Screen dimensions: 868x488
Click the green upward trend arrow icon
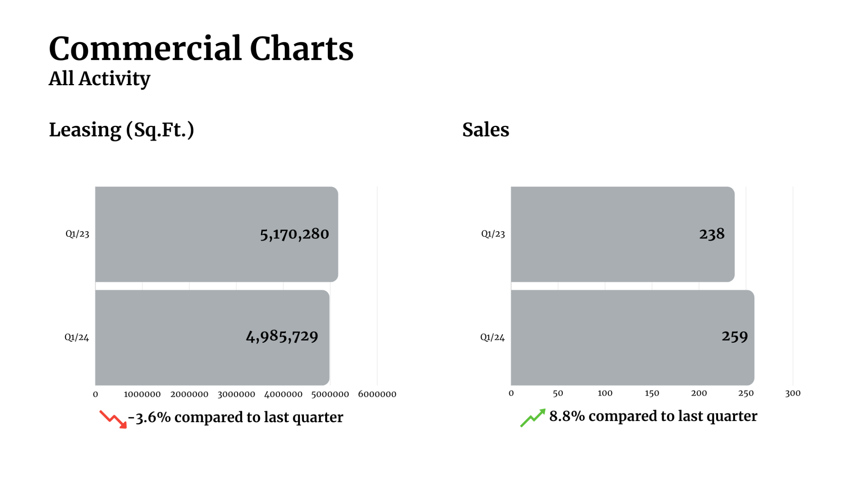point(533,418)
